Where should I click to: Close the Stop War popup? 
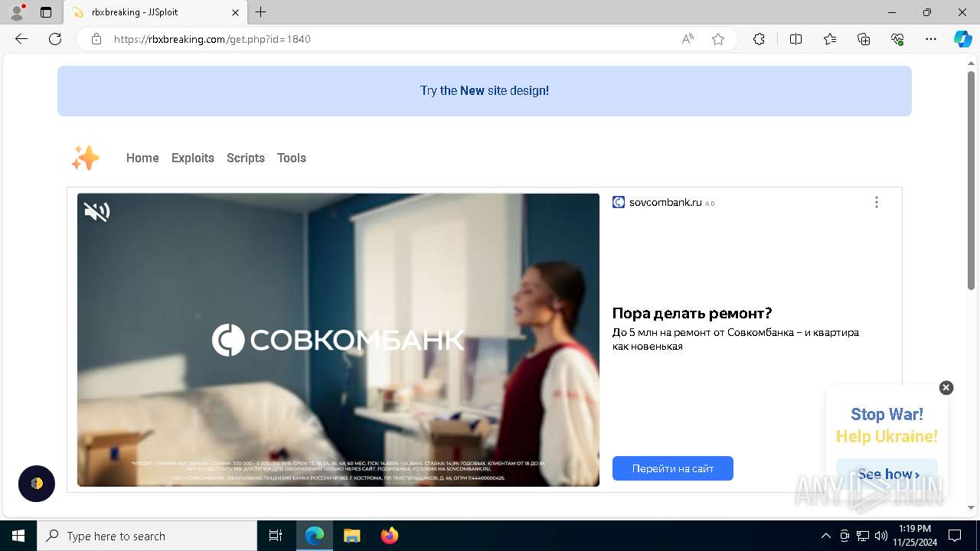coord(946,387)
